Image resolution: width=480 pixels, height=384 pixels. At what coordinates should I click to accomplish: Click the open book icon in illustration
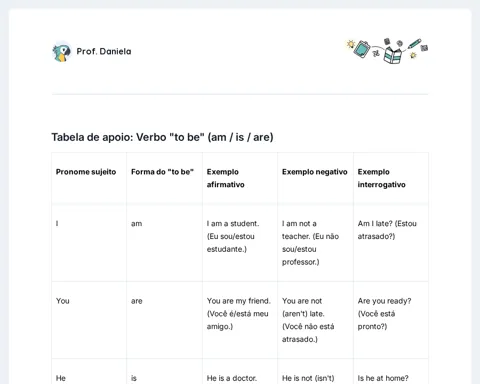tap(393, 55)
